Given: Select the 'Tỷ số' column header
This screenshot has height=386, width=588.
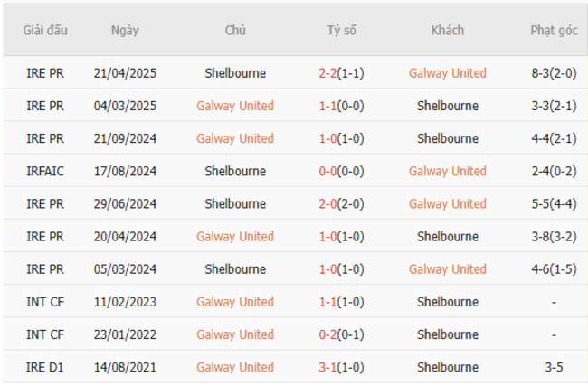Looking at the screenshot, I should [x=341, y=30].
